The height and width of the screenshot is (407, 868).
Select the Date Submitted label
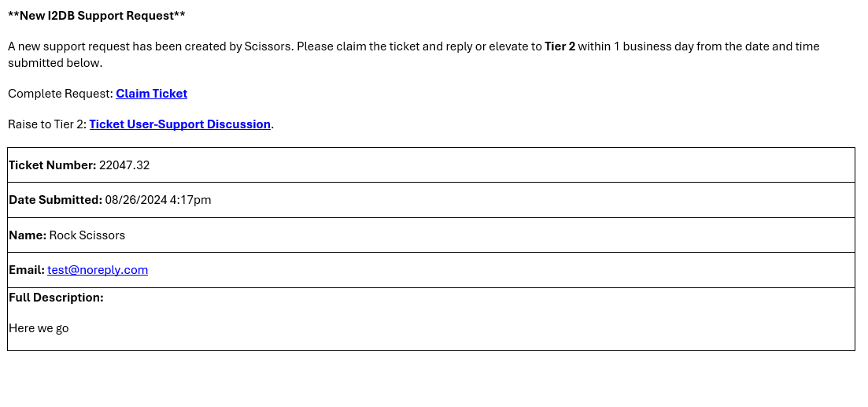(x=55, y=200)
